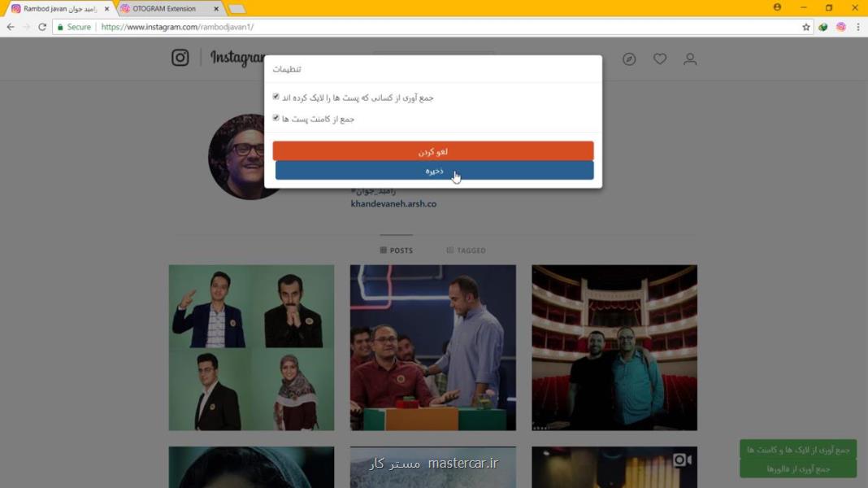868x488 pixels.
Task: Select the POSTS tab on profile
Action: click(397, 251)
